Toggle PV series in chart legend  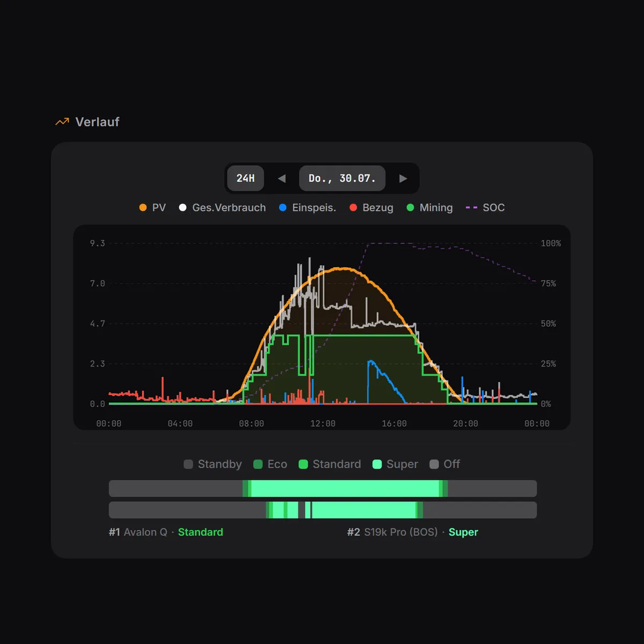tap(152, 208)
